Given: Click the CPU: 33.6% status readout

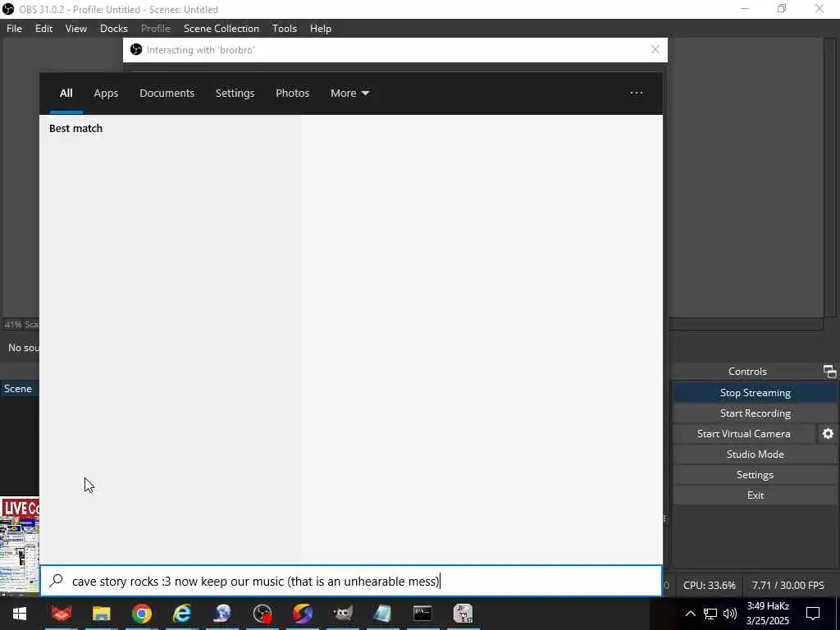Looking at the screenshot, I should click(709, 585).
